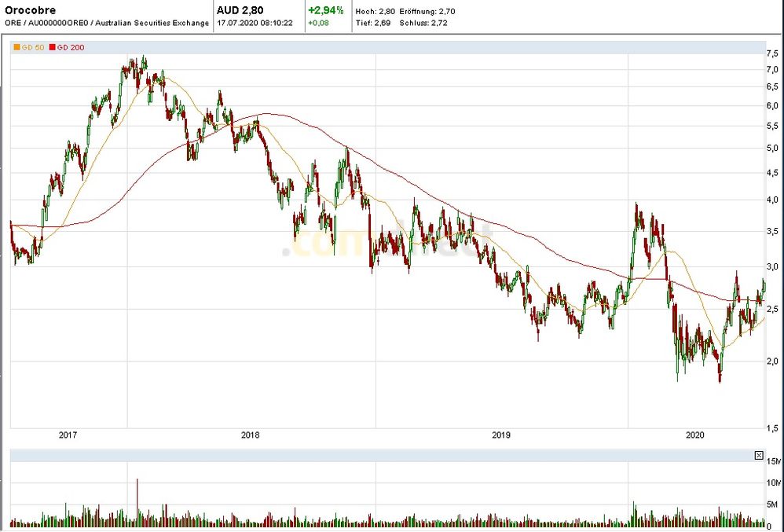Click the +0,08 absolute change value

[x=318, y=23]
